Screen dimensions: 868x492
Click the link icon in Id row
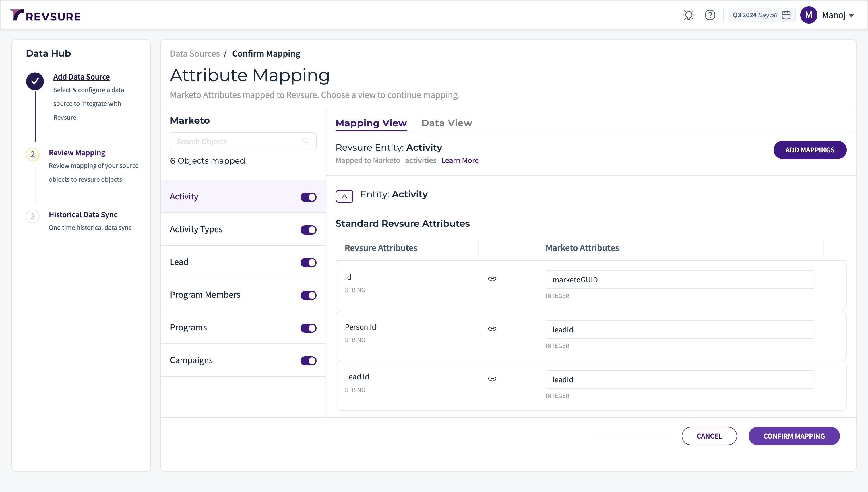(x=492, y=279)
